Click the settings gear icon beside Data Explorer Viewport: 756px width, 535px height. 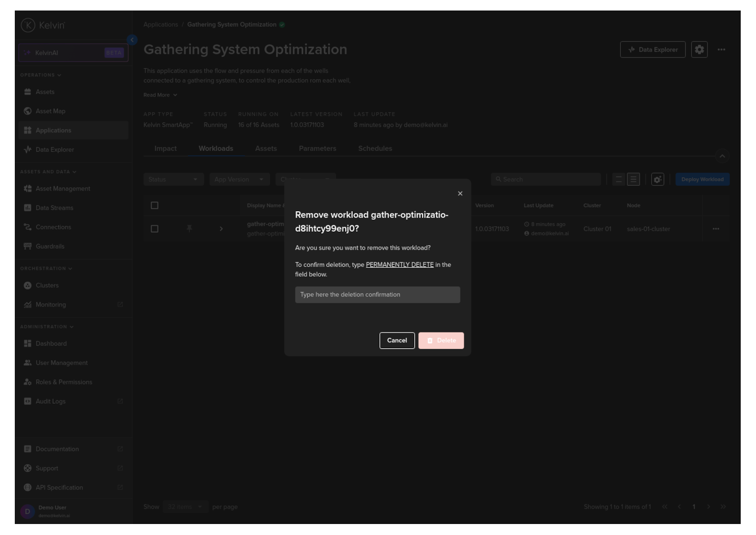click(699, 50)
